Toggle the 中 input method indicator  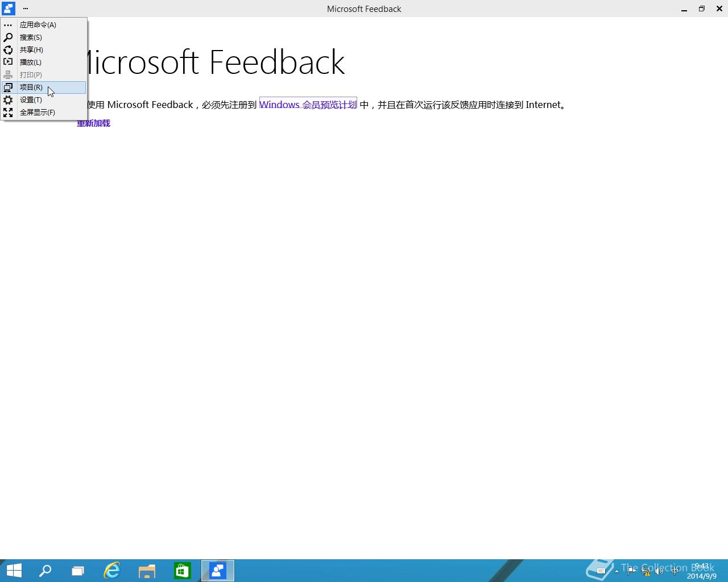click(675, 571)
